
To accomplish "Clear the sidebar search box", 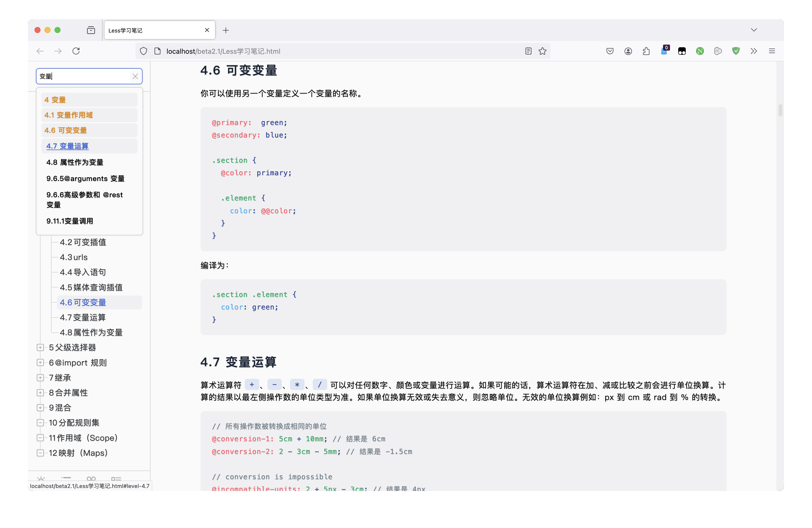I will coord(135,76).
